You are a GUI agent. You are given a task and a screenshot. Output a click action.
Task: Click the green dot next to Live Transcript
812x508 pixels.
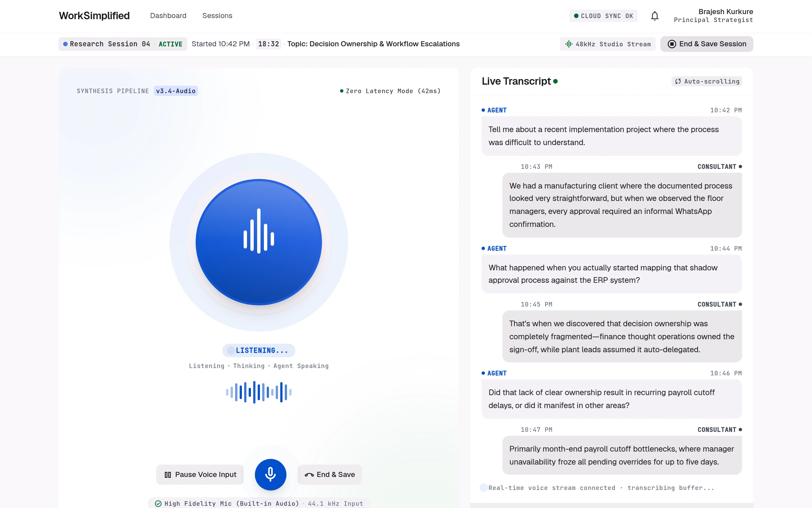555,81
